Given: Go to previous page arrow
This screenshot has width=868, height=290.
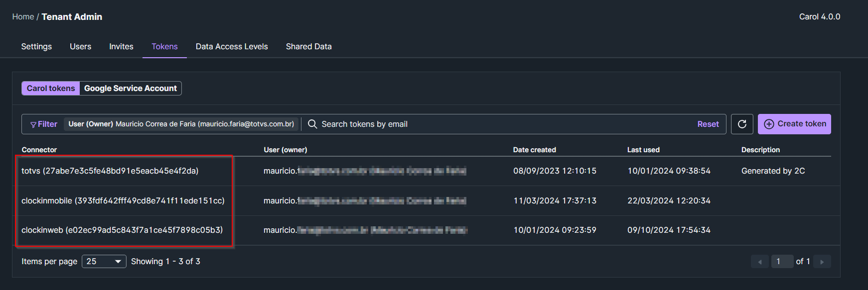Looking at the screenshot, I should (x=759, y=262).
